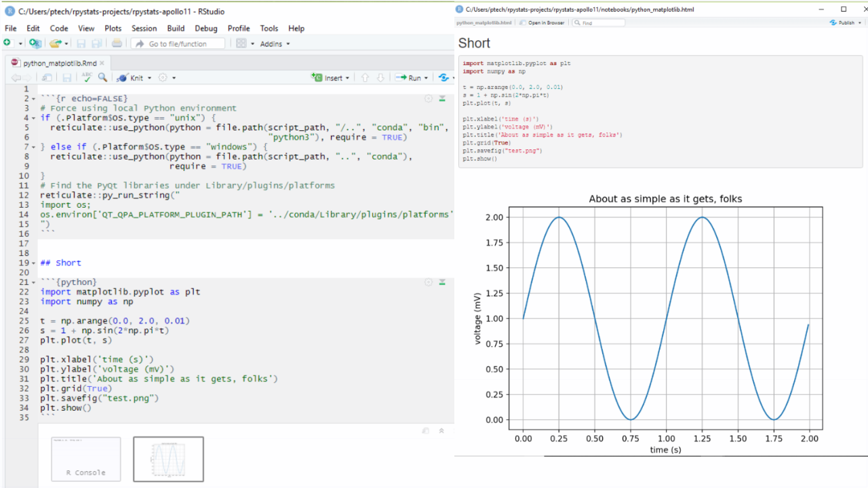The image size is (868, 488).
Task: Click Publish in the viewer window
Action: coord(842,22)
